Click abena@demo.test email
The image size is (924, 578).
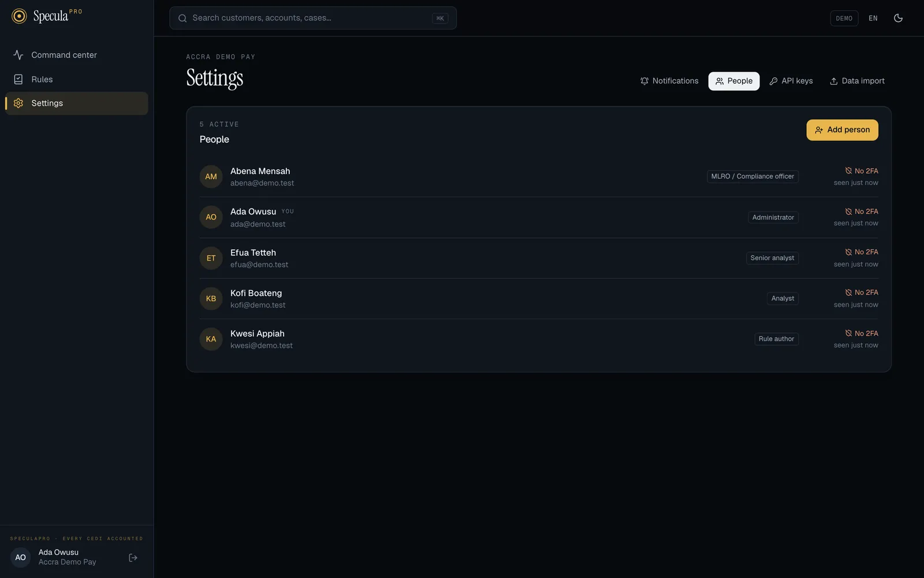[x=262, y=183]
